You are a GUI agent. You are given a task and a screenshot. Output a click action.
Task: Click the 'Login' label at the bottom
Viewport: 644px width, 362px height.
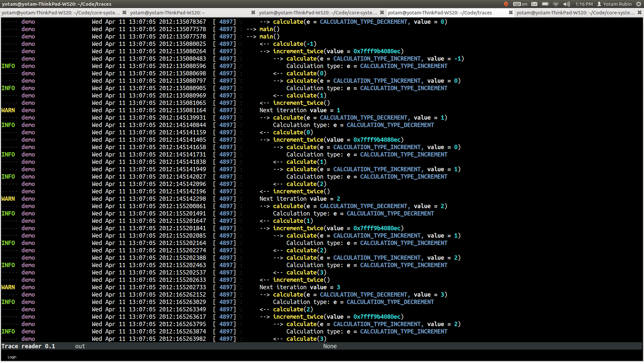12,357
